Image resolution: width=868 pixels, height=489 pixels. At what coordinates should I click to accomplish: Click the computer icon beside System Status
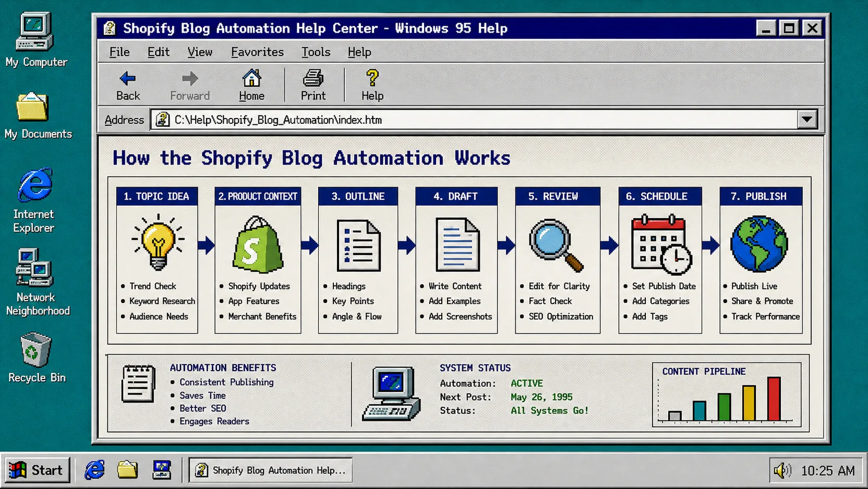391,393
